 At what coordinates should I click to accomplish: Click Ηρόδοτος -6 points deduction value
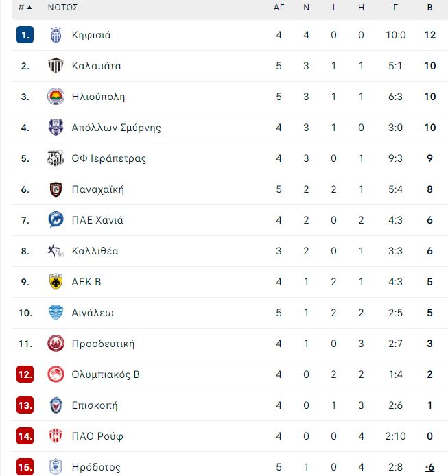(429, 467)
